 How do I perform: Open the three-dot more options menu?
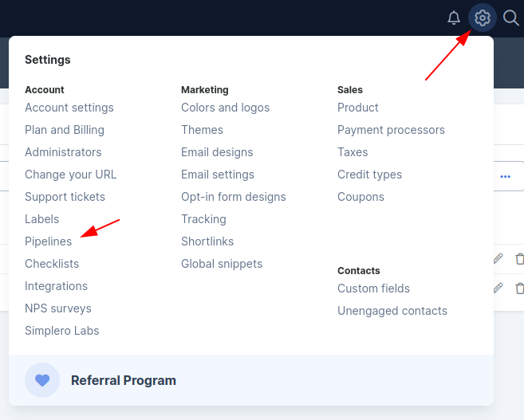point(506,176)
